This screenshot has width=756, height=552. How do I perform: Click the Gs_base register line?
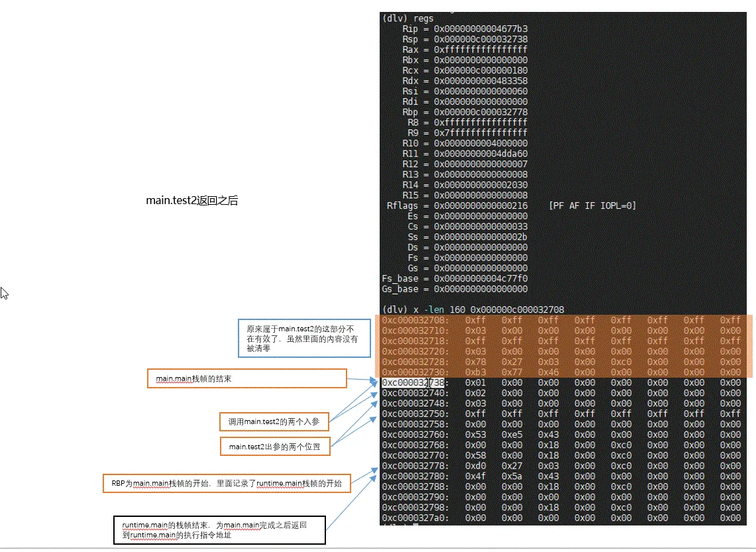pyautogui.click(x=455, y=290)
